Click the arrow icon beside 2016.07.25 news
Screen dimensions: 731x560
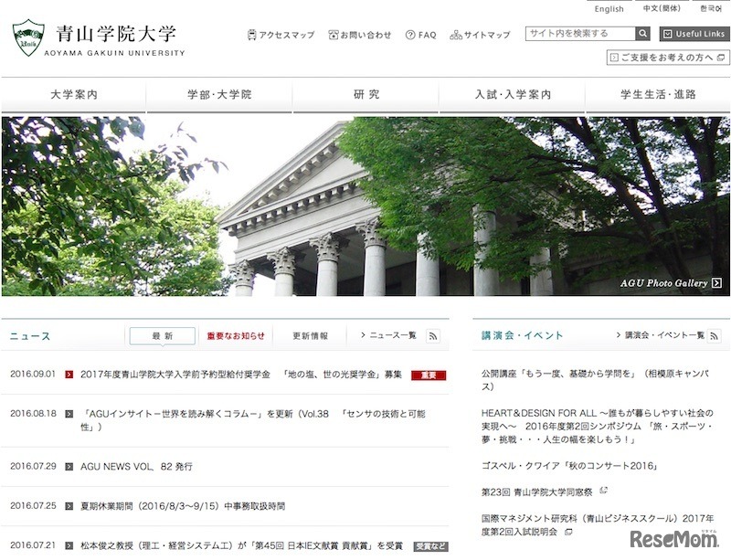coord(69,506)
